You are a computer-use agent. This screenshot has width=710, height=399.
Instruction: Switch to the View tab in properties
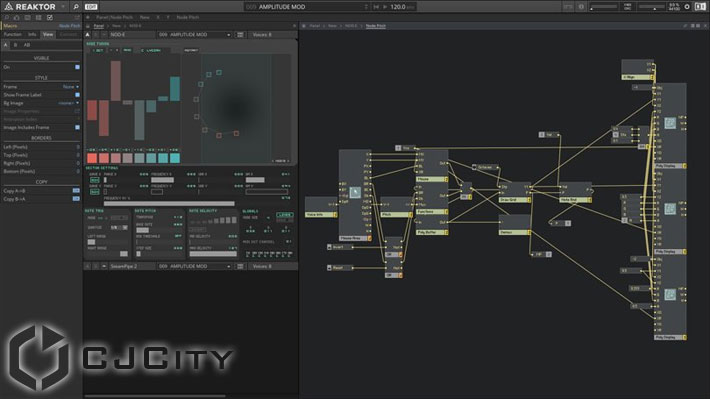(48, 34)
